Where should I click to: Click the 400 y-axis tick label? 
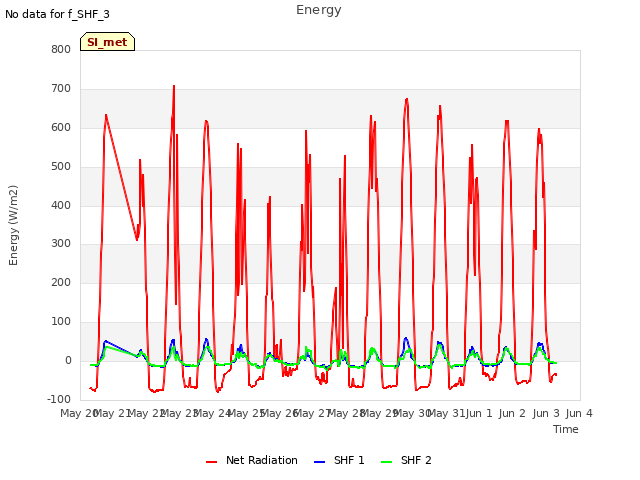(x=61, y=205)
